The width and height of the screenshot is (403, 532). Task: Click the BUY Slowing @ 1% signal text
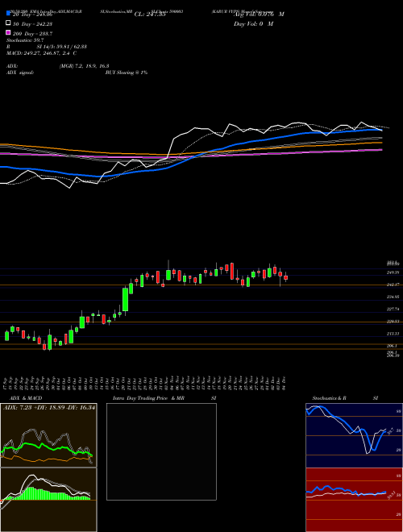coord(127,73)
